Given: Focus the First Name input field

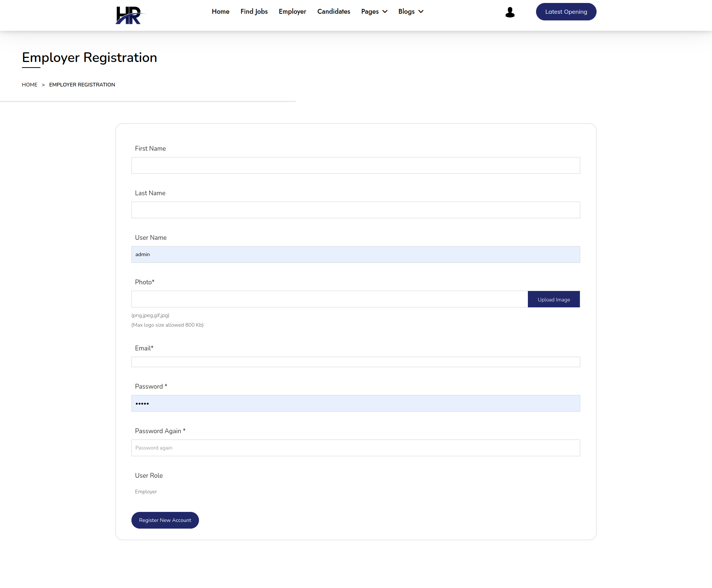Looking at the screenshot, I should pos(355,165).
